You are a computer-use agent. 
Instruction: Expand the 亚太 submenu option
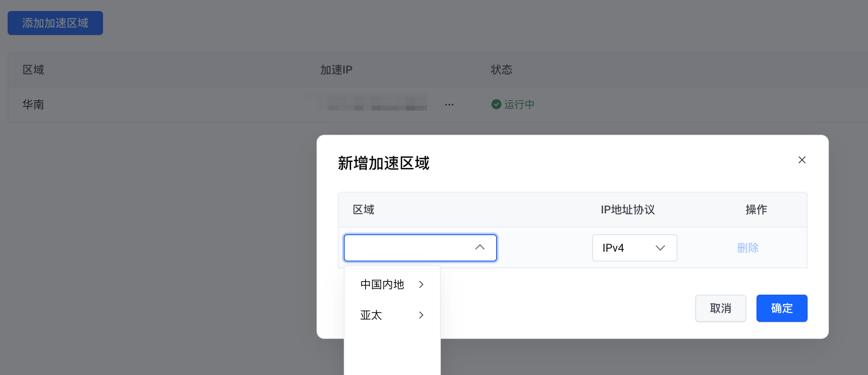click(392, 315)
